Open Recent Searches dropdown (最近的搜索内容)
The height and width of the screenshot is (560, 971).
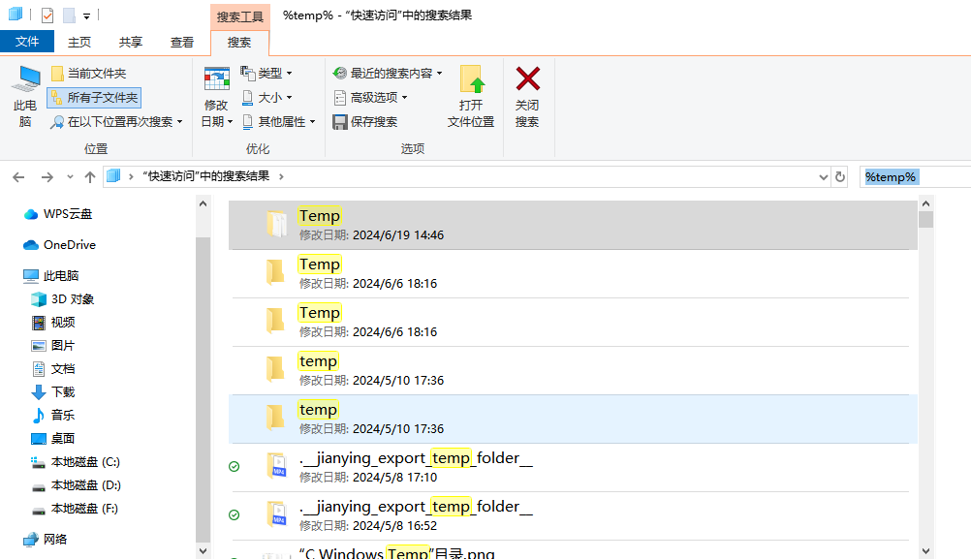[388, 74]
